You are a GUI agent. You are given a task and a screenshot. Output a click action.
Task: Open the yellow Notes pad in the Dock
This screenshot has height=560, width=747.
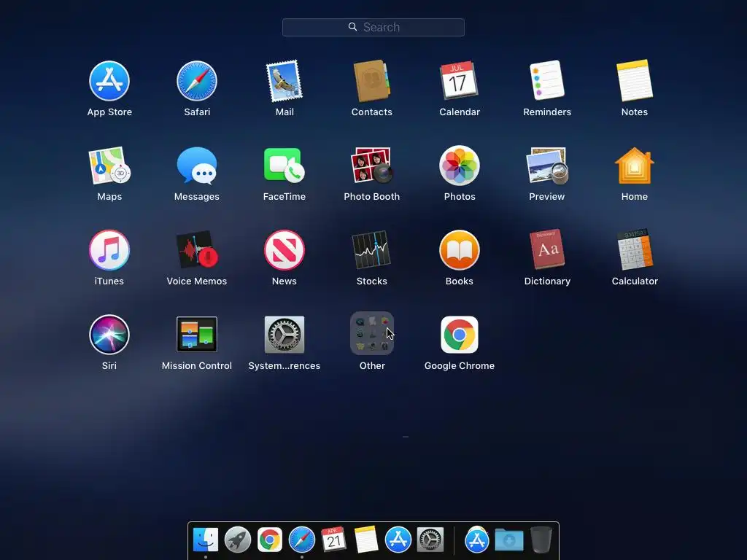366,540
